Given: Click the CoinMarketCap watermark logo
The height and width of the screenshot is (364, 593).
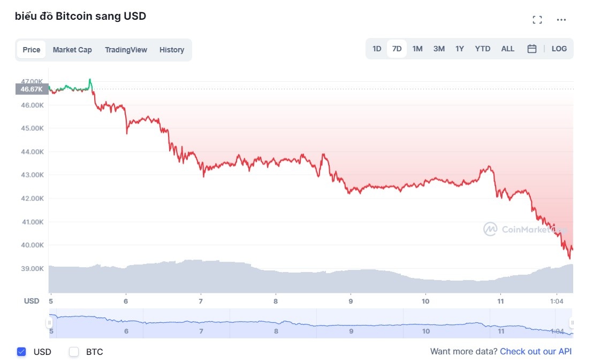Looking at the screenshot, I should tap(490, 229).
